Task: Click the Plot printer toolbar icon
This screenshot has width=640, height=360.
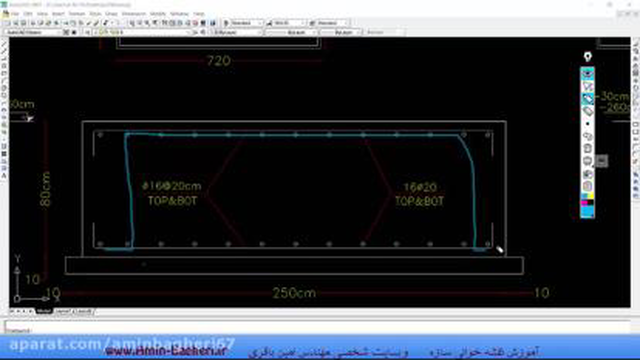Action: (33, 23)
